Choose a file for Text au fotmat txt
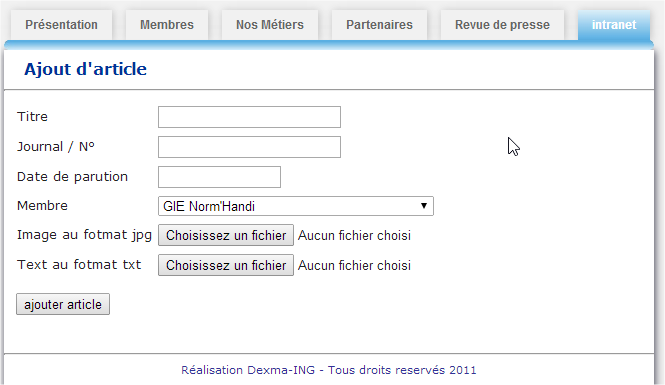 226,265
